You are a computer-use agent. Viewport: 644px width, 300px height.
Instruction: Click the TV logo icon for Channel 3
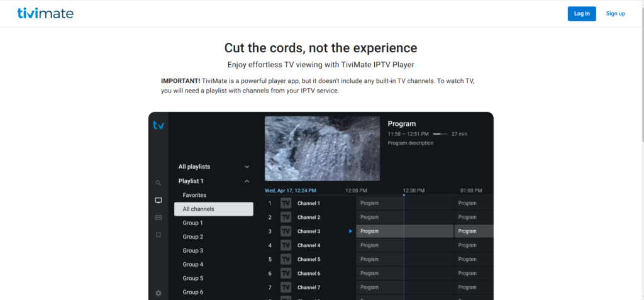tap(286, 231)
